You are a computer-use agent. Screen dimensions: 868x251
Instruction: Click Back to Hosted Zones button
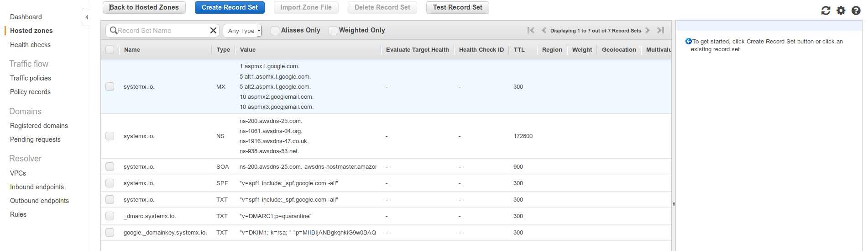pyautogui.click(x=144, y=7)
